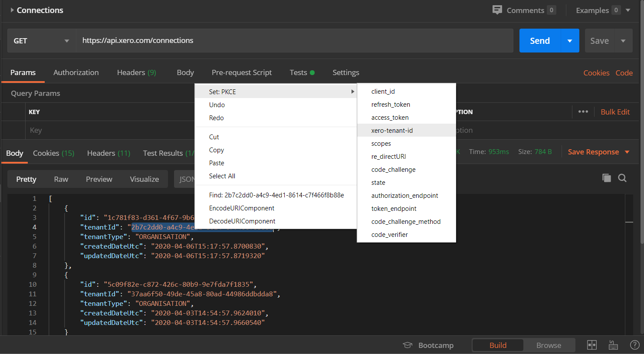Open the Code link

pos(624,73)
